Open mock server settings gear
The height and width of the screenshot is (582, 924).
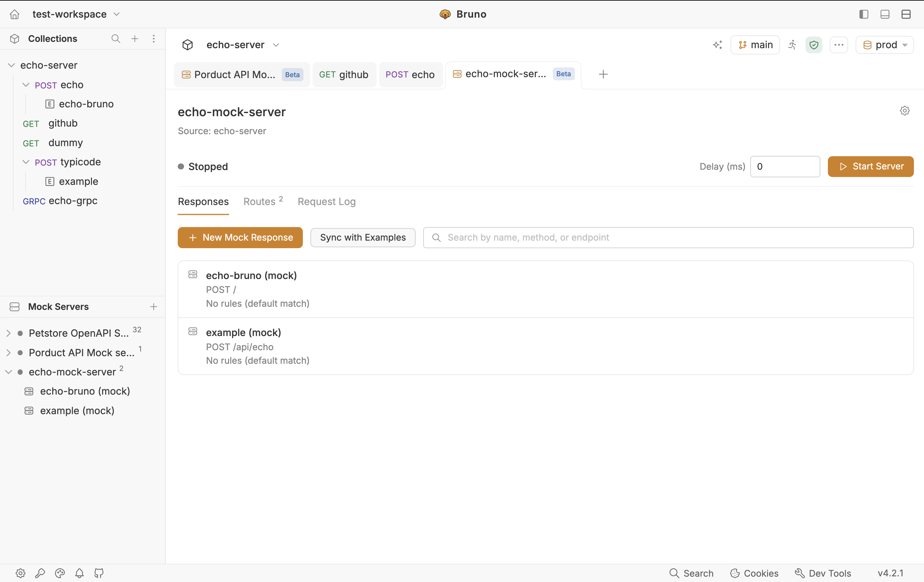coord(904,111)
